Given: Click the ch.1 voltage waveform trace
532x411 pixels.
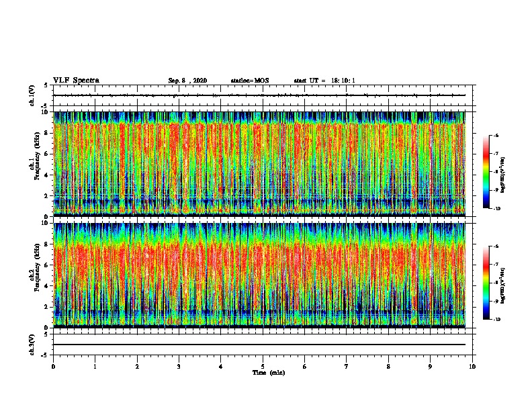Looking at the screenshot, I should [x=259, y=95].
